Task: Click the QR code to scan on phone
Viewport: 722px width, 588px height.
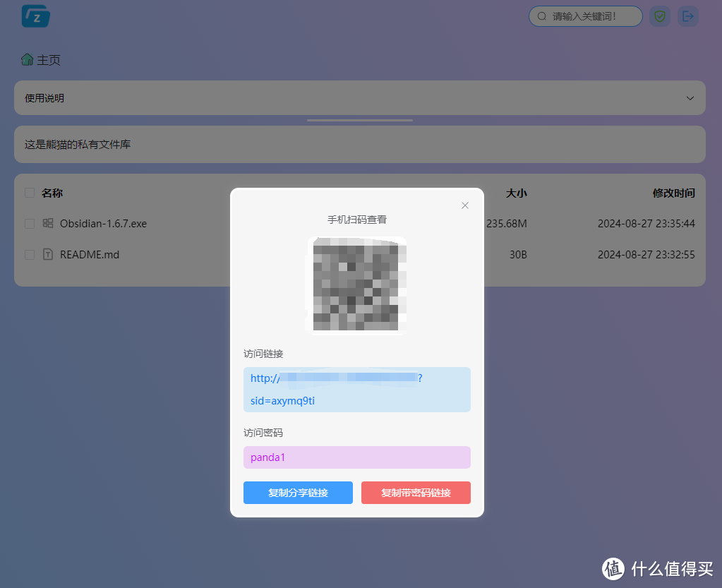Action: pos(357,284)
